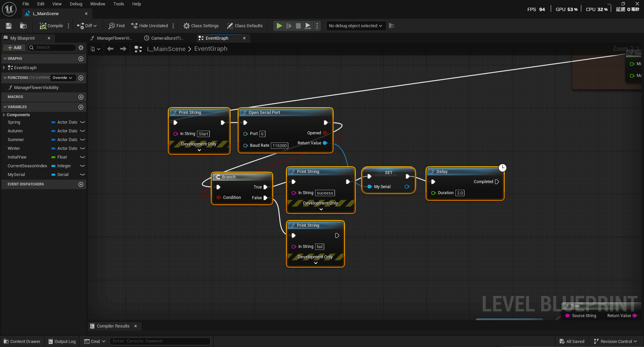Open the Override functions dropdown
This screenshot has width=644, height=347.
(62, 78)
